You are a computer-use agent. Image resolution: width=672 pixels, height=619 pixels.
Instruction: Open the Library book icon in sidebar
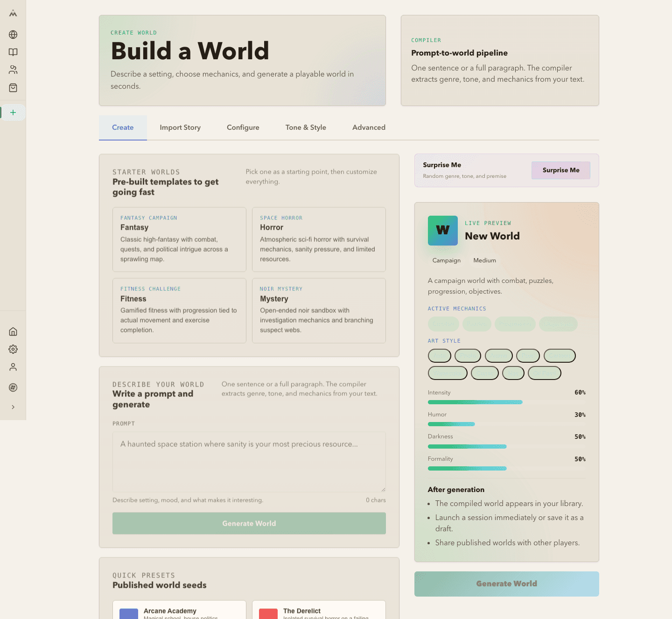(13, 52)
